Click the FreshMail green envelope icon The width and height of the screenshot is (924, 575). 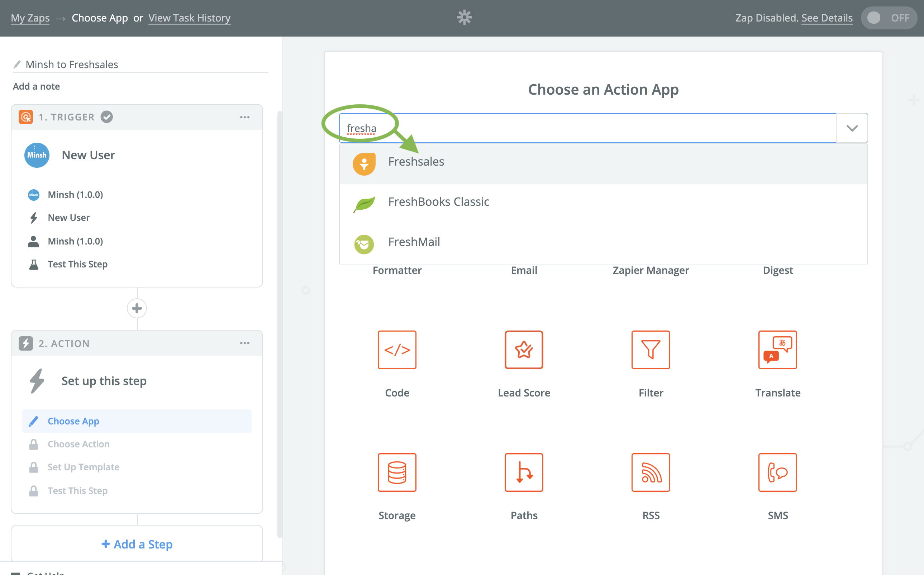(364, 244)
